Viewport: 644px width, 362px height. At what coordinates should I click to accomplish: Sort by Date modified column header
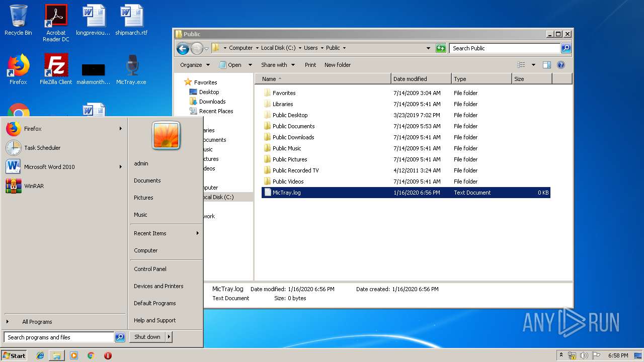(421, 79)
